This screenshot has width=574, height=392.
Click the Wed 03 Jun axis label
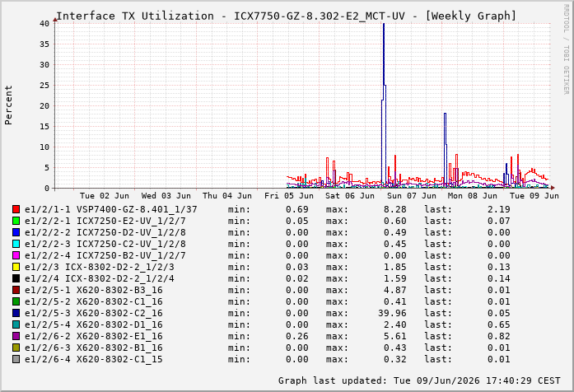[166, 196]
